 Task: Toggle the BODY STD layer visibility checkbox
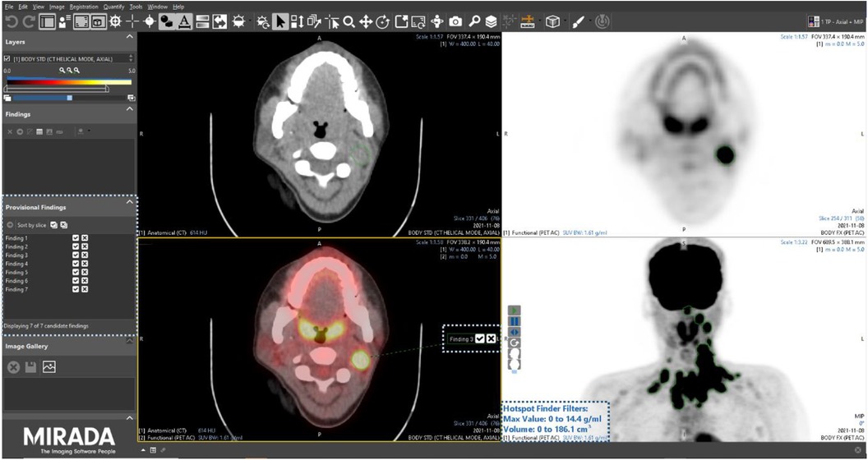coord(7,58)
